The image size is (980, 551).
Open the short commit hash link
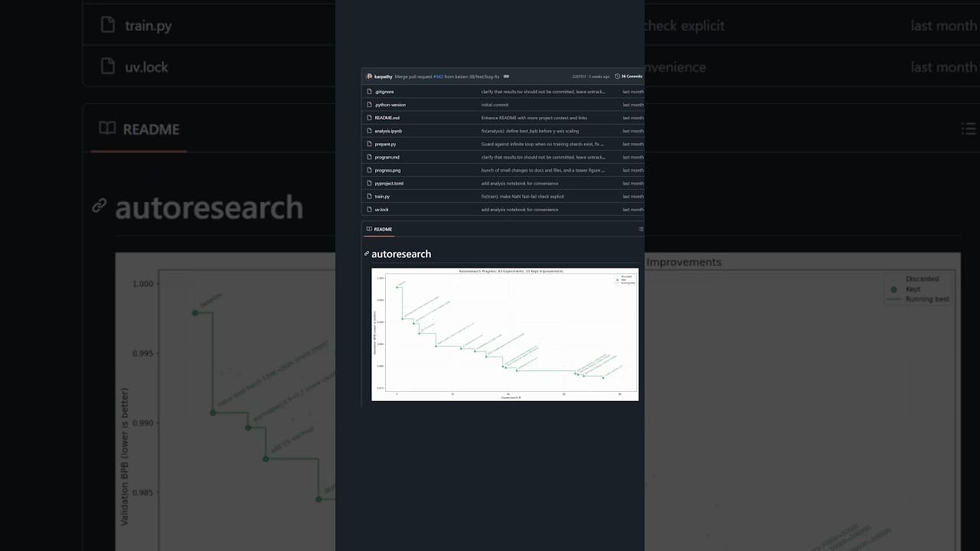click(x=579, y=77)
